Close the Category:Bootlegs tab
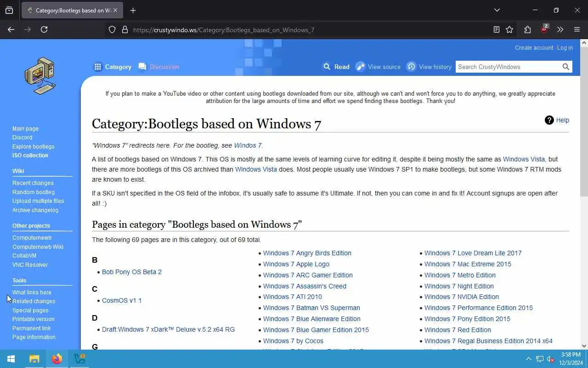Screen dimensions: 588x368 click(115, 10)
